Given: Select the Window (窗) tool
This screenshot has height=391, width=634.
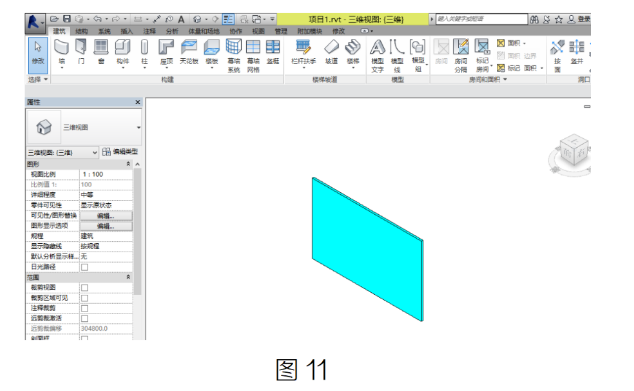Looking at the screenshot, I should [x=101, y=52].
